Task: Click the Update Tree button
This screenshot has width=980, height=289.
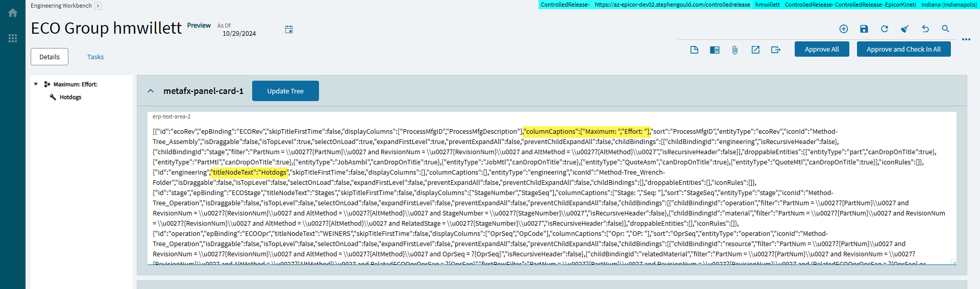Action: click(285, 91)
